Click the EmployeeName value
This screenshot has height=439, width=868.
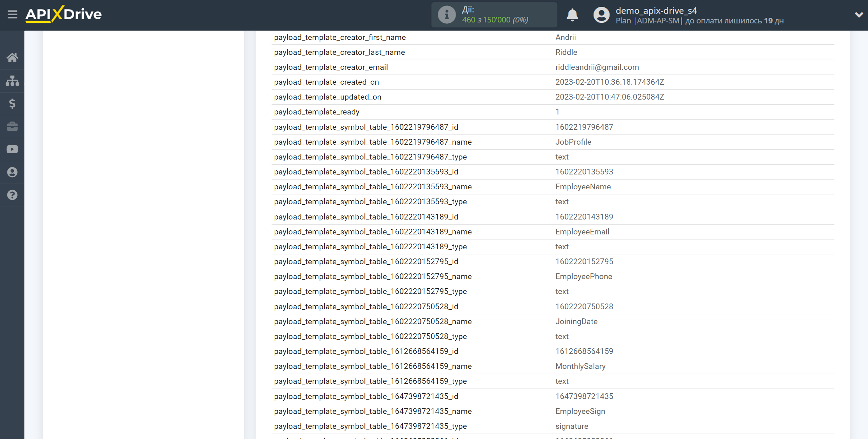click(583, 187)
